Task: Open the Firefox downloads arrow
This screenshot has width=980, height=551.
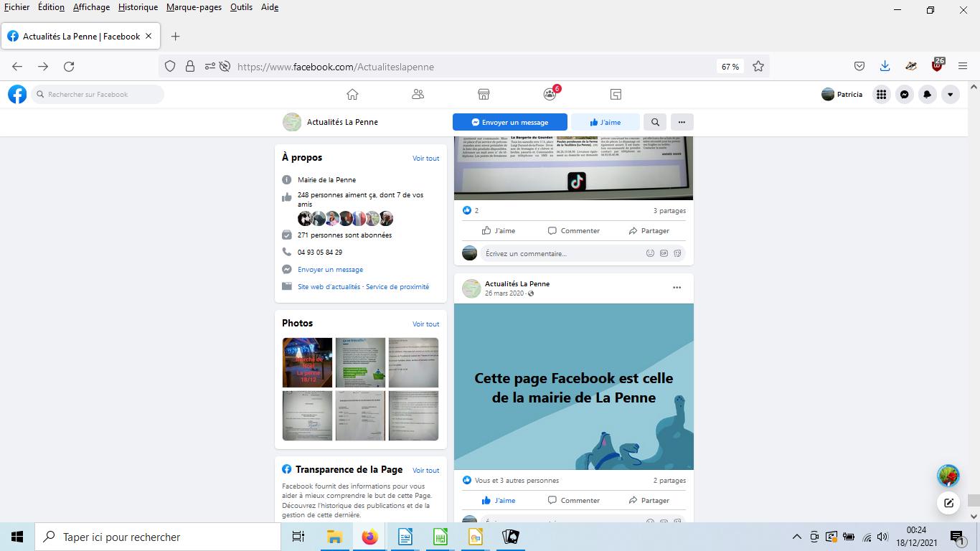Action: click(x=885, y=66)
